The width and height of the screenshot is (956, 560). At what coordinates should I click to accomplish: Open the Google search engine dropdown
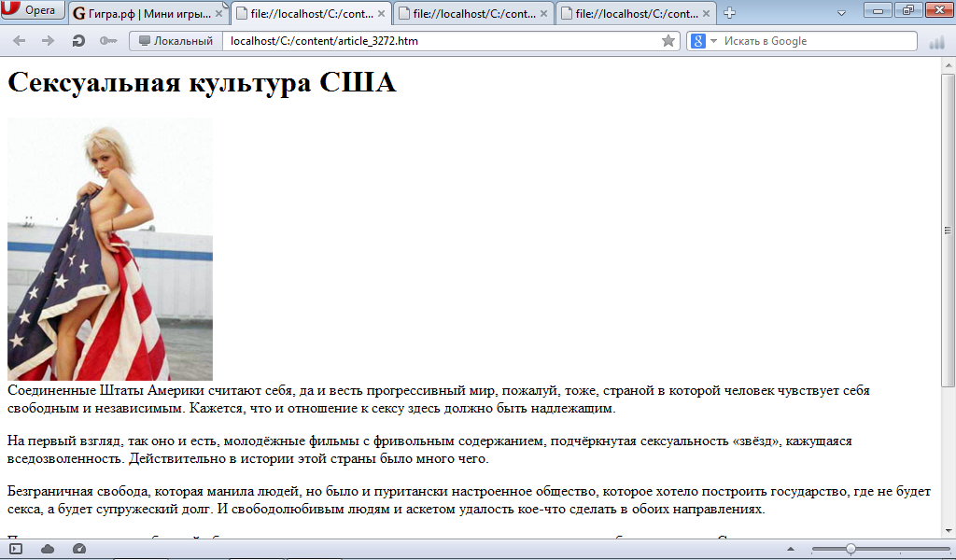pyautogui.click(x=705, y=41)
